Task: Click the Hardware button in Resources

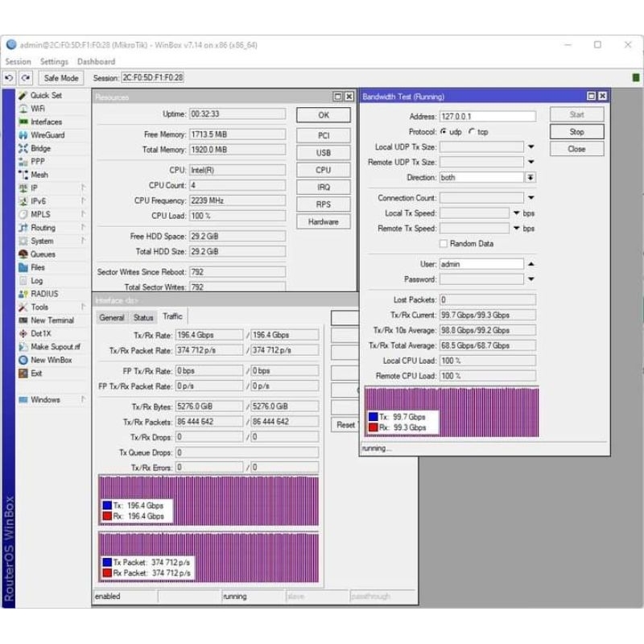Action: pos(323,222)
